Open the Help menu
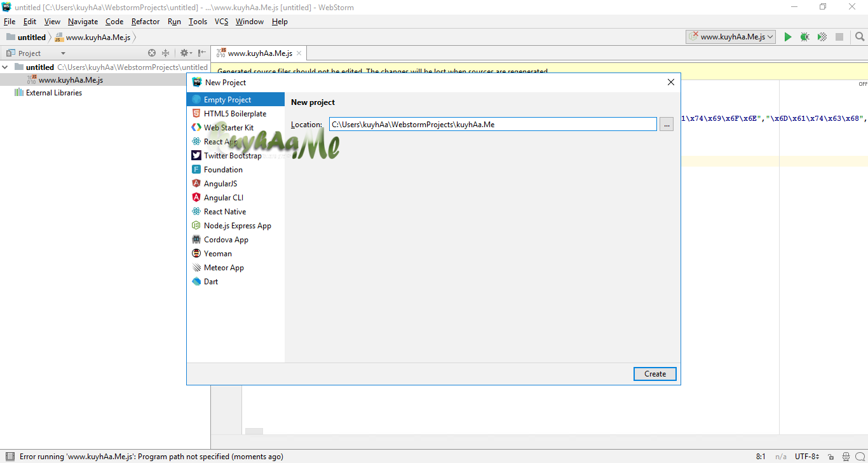 (280, 22)
